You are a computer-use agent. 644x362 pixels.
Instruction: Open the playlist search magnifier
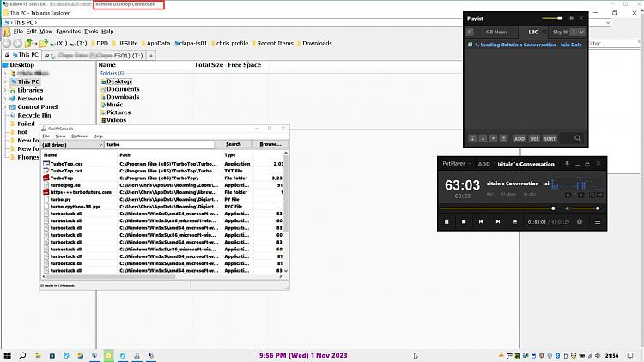pos(578,138)
